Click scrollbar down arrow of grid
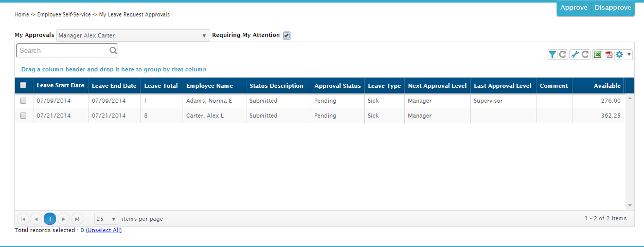Image resolution: width=644 pixels, height=247 pixels. [629, 204]
